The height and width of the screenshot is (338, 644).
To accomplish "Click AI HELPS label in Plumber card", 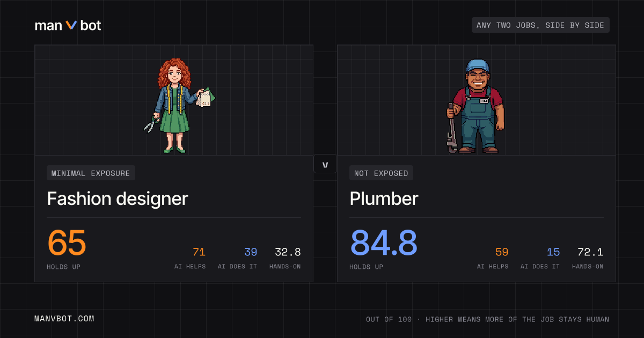I will pos(493,267).
